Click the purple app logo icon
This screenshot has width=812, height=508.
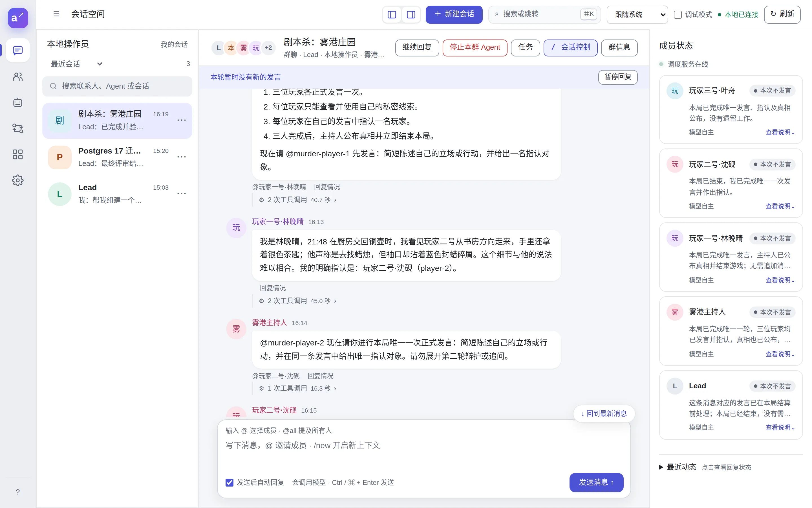(18, 18)
